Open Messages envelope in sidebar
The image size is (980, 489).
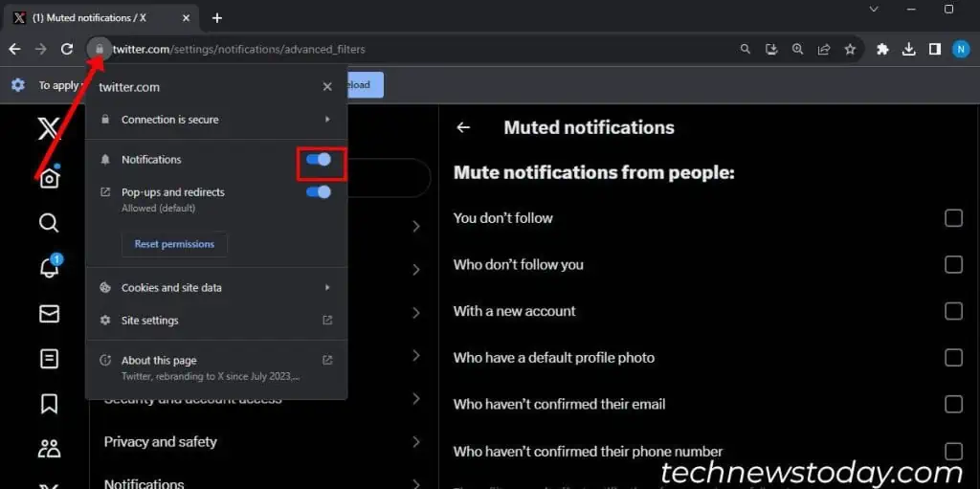pos(50,314)
